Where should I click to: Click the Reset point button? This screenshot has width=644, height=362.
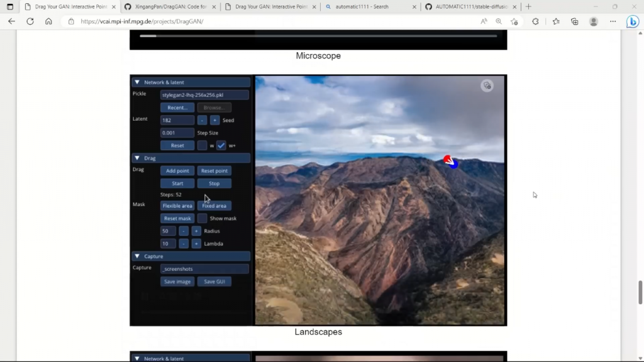click(214, 171)
